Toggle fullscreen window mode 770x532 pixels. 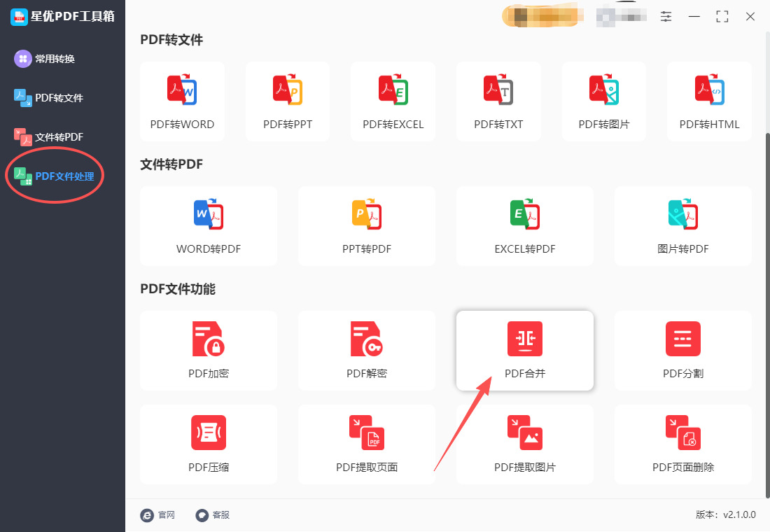[x=722, y=17]
